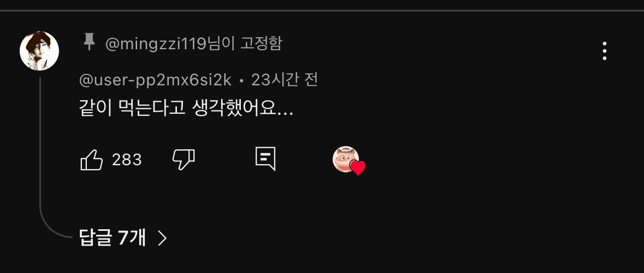Click the @mingzzi119 handle in pinned label
Screen dimensions: 644x273
(156, 44)
